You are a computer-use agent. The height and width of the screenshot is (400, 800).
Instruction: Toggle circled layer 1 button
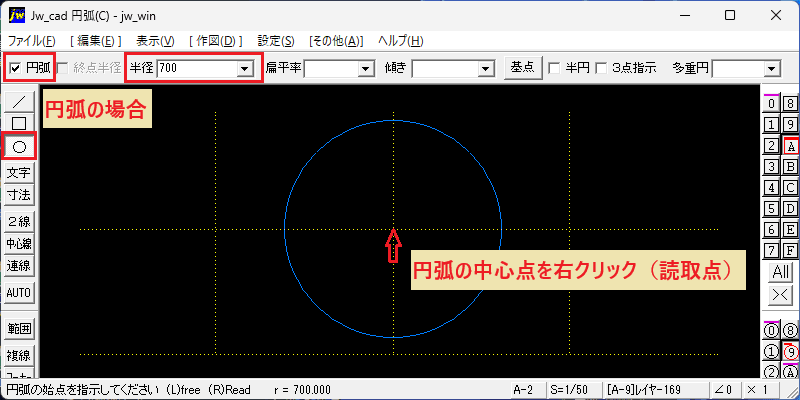pos(771,352)
